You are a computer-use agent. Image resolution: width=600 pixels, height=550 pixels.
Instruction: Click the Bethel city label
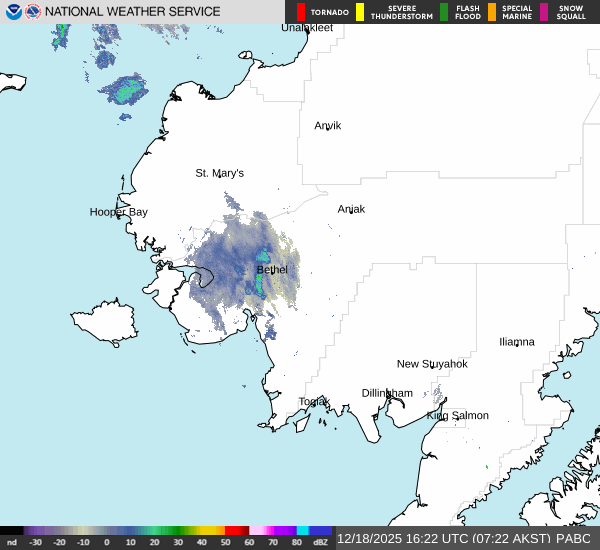coord(272,270)
